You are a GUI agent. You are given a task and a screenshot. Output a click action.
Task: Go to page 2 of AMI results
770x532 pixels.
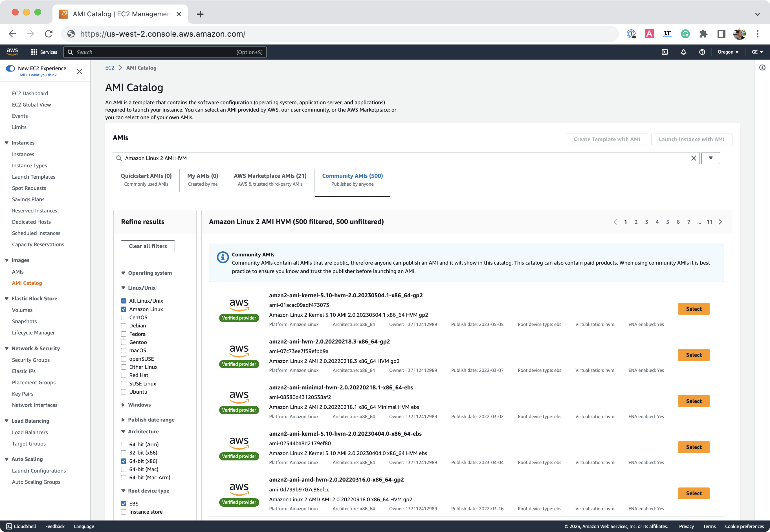(636, 222)
